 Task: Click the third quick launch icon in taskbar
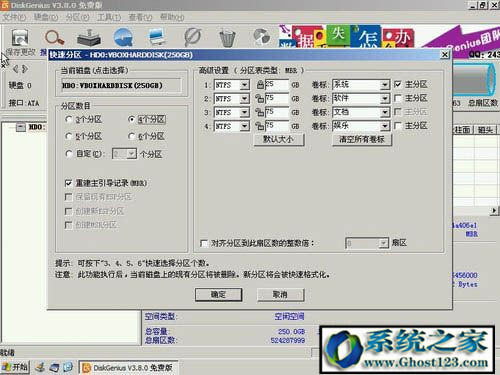pos(68,367)
